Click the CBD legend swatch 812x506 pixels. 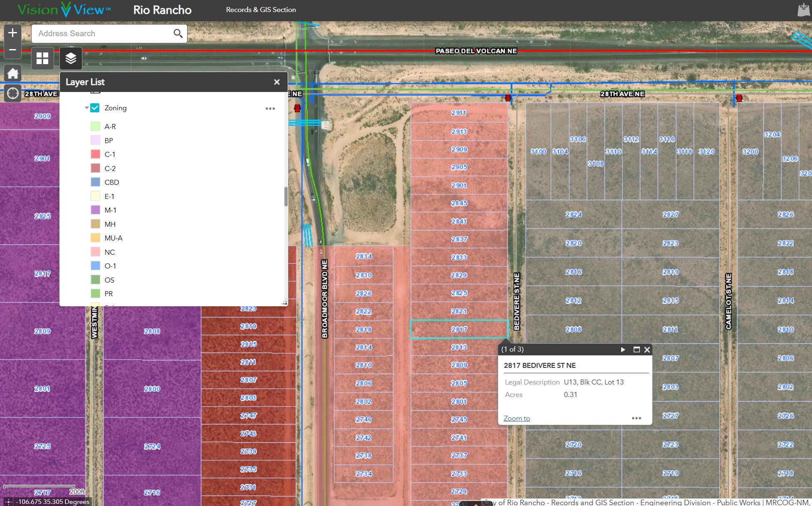[x=95, y=182]
